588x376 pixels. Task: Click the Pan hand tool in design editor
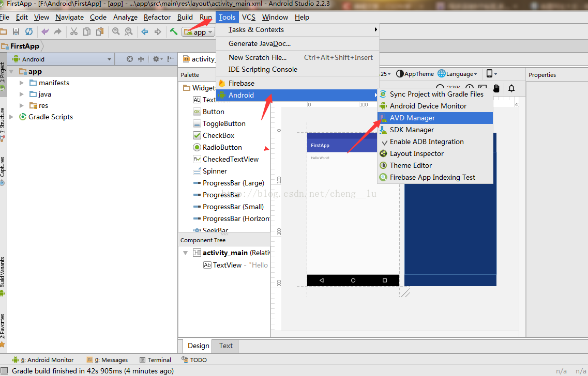pyautogui.click(x=496, y=88)
